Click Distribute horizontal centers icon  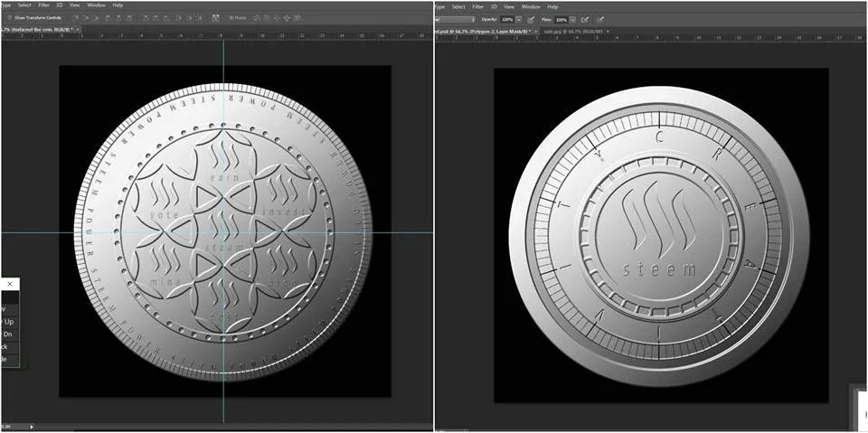point(190,18)
